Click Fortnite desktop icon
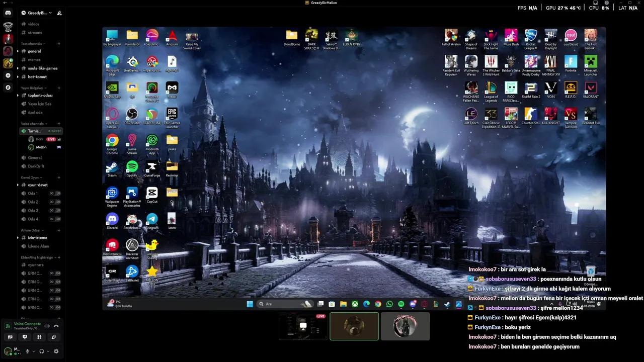 point(571,64)
